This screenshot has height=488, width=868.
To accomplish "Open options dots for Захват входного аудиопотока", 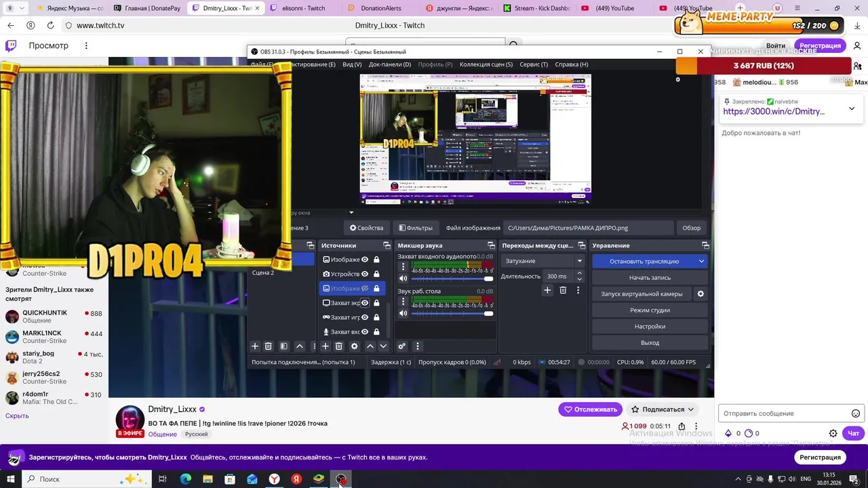I will coord(403,267).
